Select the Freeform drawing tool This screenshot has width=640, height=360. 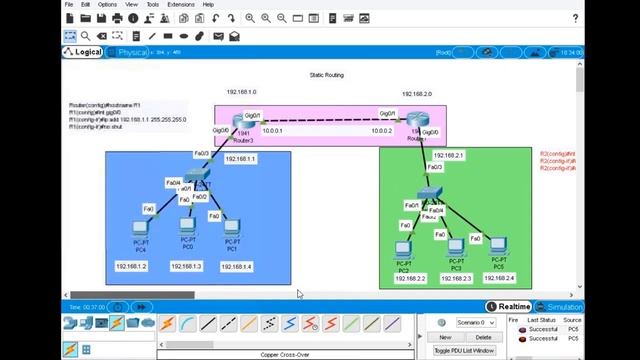point(199,36)
